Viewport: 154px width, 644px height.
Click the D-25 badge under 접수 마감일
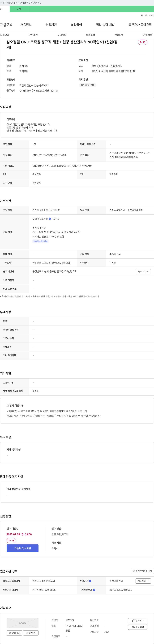click(x=11, y=541)
